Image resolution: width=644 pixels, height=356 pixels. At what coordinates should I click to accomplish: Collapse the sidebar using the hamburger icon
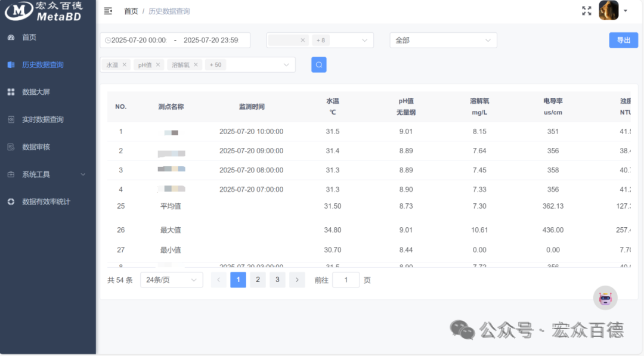pos(108,11)
